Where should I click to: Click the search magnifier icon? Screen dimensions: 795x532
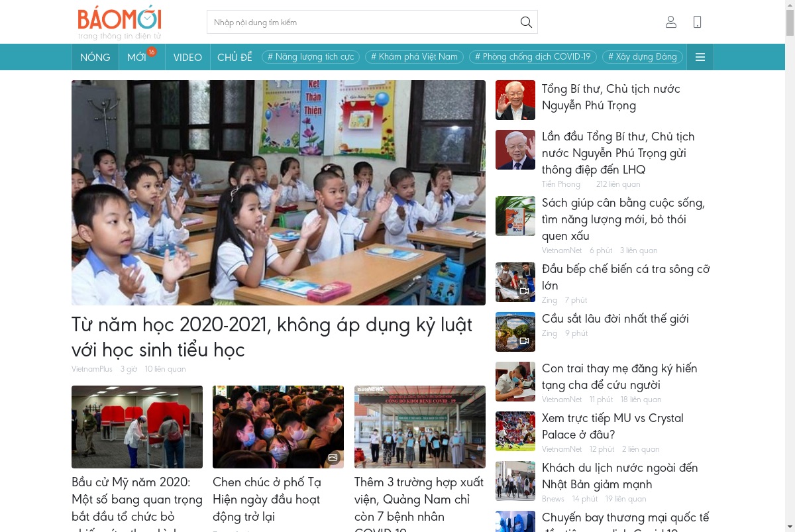tap(526, 22)
